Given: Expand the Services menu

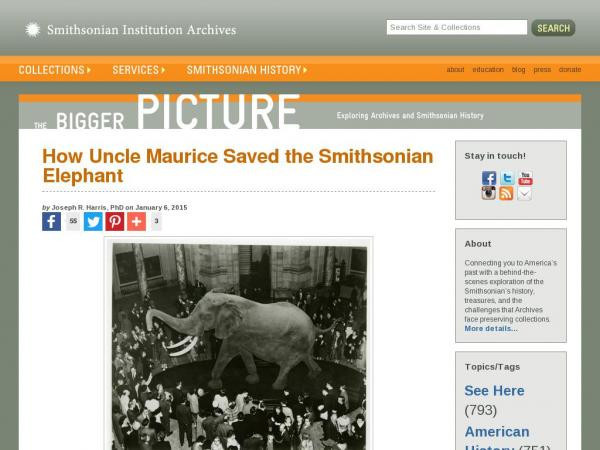Looking at the screenshot, I should [x=139, y=70].
